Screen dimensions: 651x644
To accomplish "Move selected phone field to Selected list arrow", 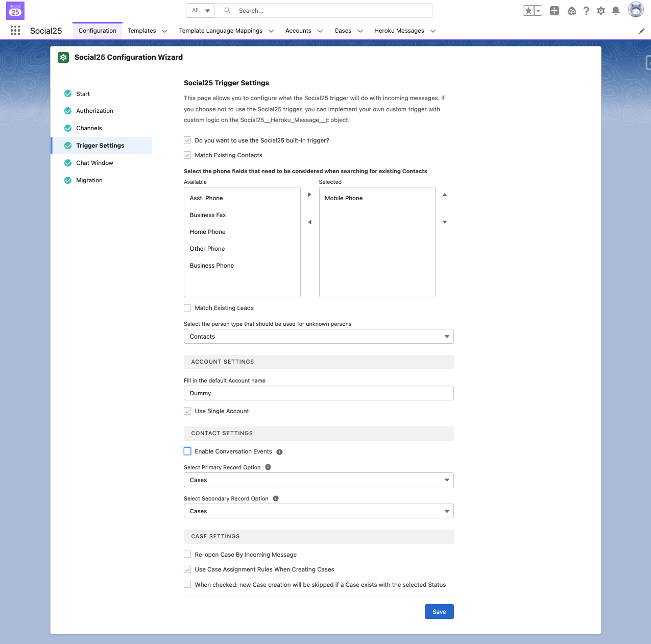I will (x=309, y=195).
